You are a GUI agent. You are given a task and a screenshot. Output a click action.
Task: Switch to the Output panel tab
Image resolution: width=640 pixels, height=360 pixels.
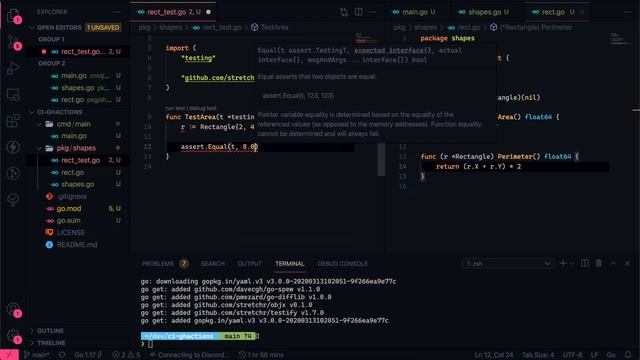coord(249,264)
